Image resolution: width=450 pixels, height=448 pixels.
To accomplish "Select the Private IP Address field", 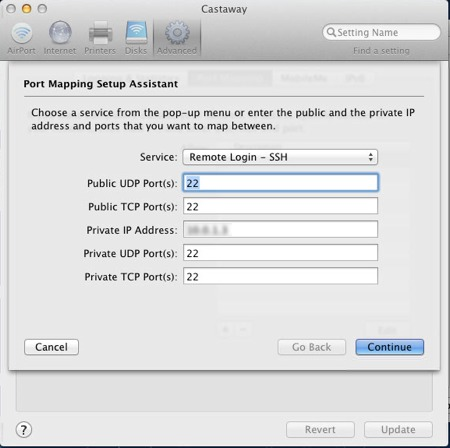I will (280, 230).
